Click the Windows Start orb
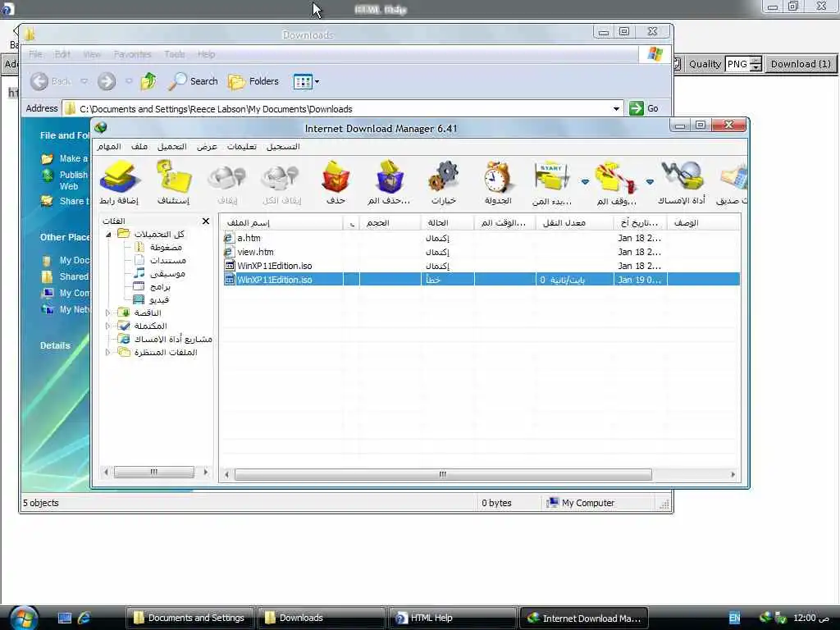The height and width of the screenshot is (630, 840). coord(24,618)
